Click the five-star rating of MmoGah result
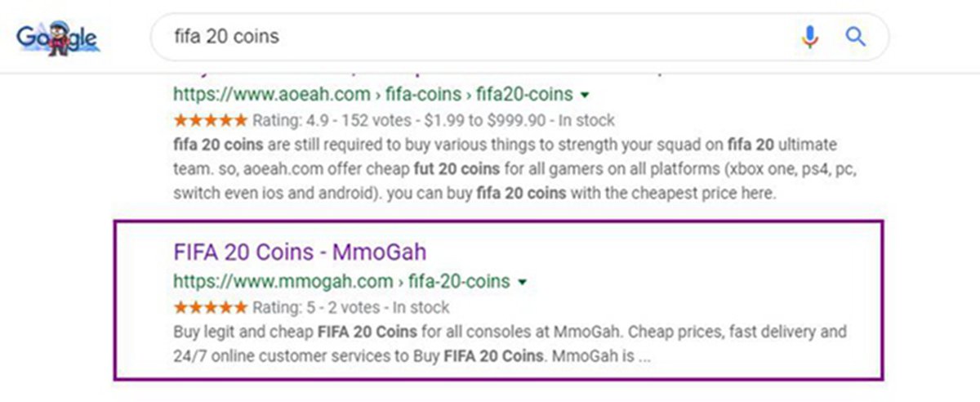Image resolution: width=980 pixels, height=402 pixels. pyautogui.click(x=210, y=308)
